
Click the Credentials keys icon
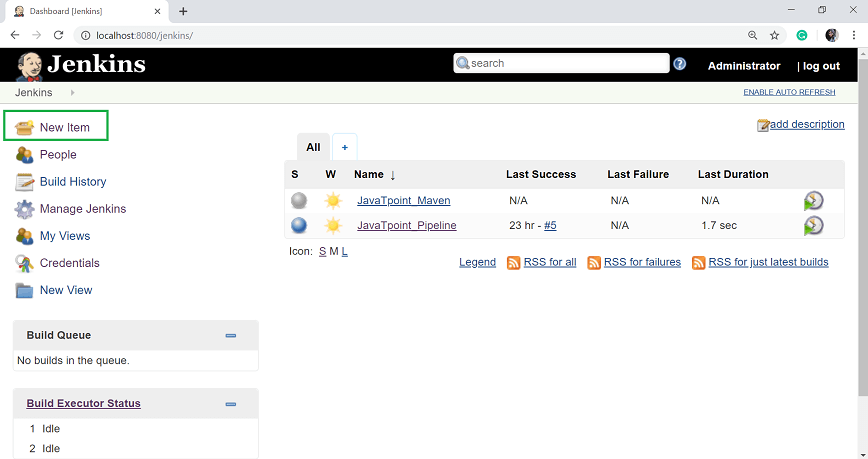point(24,264)
